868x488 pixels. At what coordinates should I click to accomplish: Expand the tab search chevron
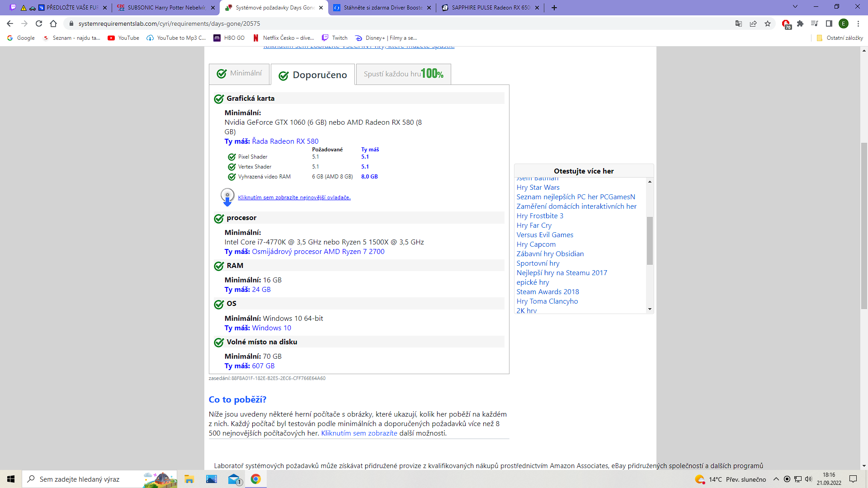click(x=795, y=7)
